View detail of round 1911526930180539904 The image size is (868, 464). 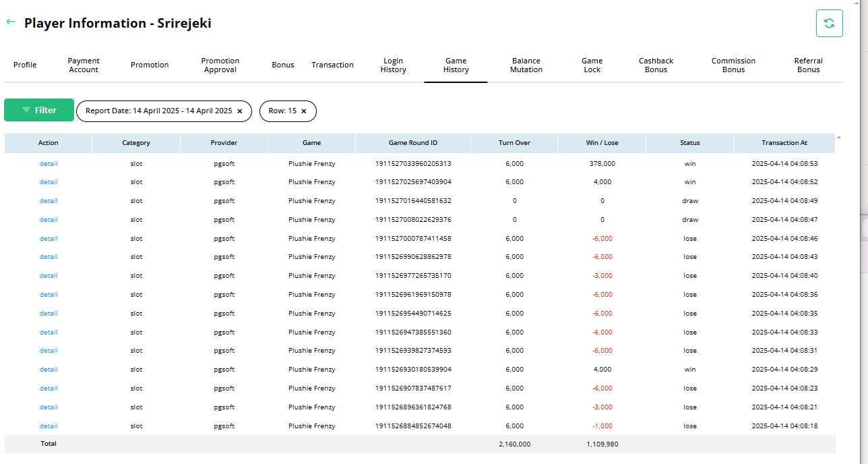(49, 370)
